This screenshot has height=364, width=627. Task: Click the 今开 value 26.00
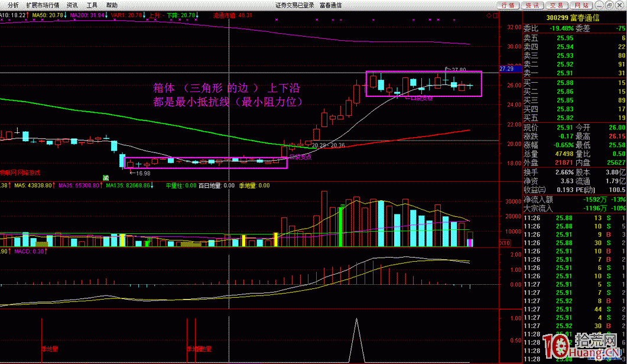(x=617, y=128)
